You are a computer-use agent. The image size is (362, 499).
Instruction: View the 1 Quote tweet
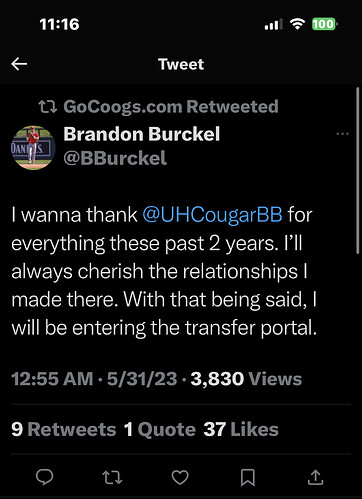(x=160, y=429)
